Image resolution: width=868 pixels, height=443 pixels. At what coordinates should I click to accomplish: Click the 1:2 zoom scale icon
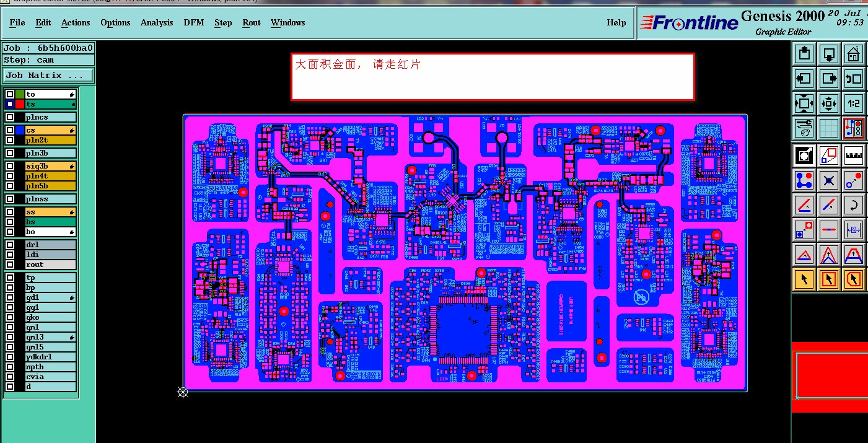click(x=854, y=103)
